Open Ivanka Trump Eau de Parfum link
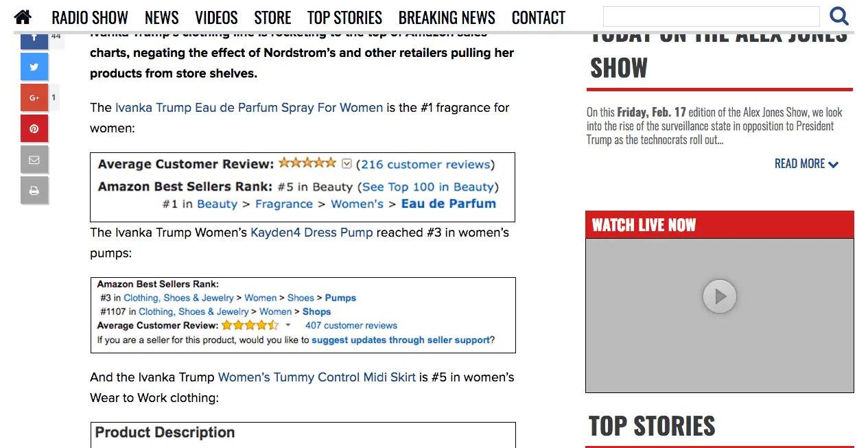The height and width of the screenshot is (448, 868). pyautogui.click(x=249, y=108)
